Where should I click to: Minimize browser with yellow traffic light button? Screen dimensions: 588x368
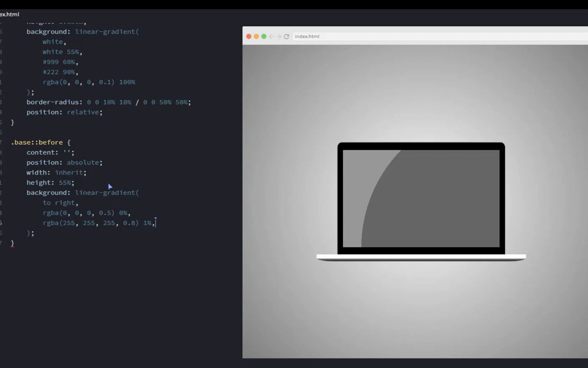[x=256, y=36]
